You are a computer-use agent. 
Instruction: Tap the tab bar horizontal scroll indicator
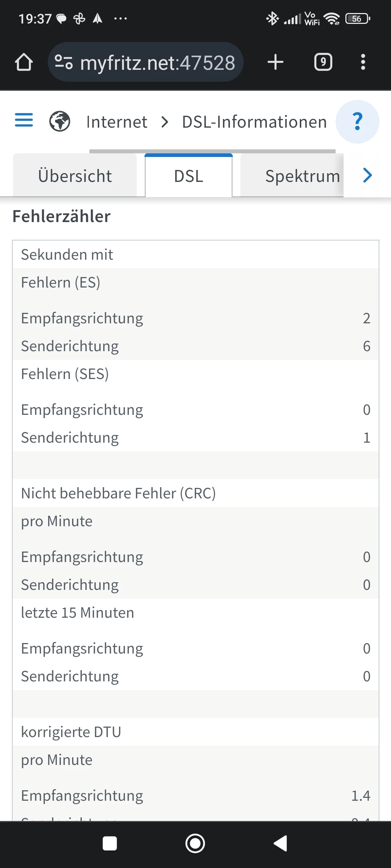coord(212,151)
